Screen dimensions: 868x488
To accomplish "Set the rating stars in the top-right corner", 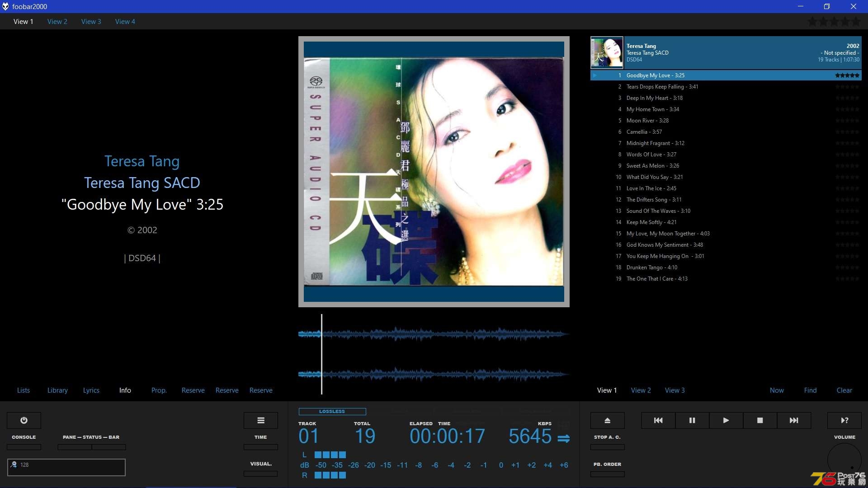I will 835,22.
